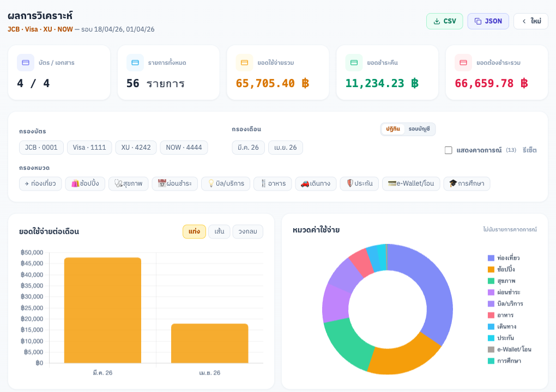Image resolution: width=556 pixels, height=392 pixels.
Task: Click the เม.ย. 26 bar in the chart
Action: coord(210,343)
